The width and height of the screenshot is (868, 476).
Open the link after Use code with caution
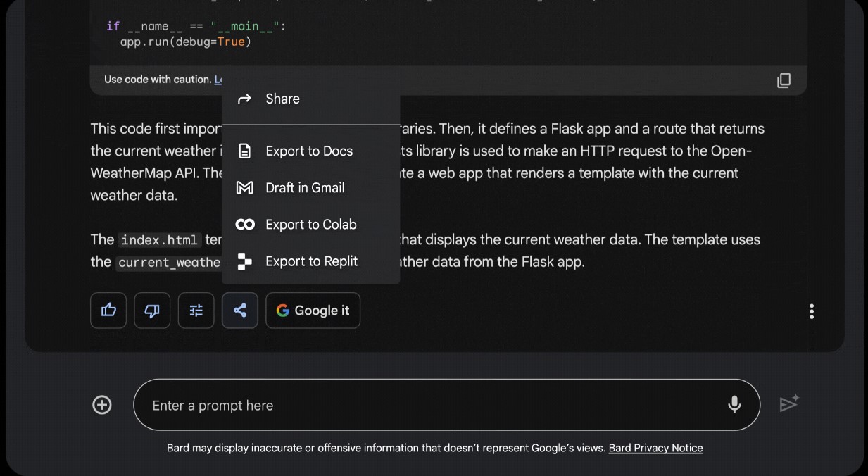pyautogui.click(x=218, y=80)
